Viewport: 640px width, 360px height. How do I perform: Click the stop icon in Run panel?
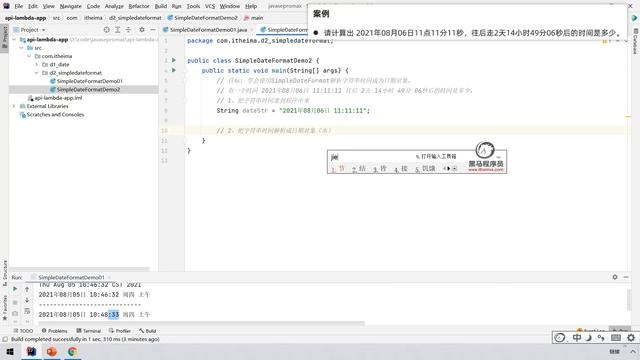(x=15, y=302)
